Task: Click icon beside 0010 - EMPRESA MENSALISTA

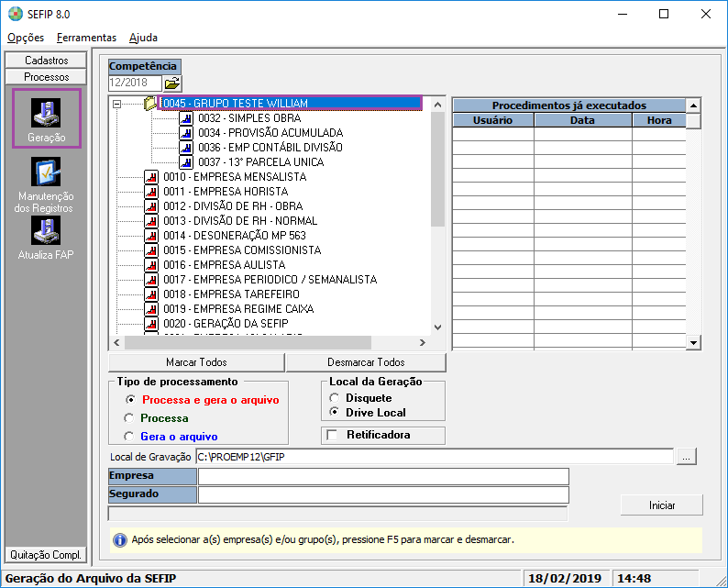Action: pos(151,177)
